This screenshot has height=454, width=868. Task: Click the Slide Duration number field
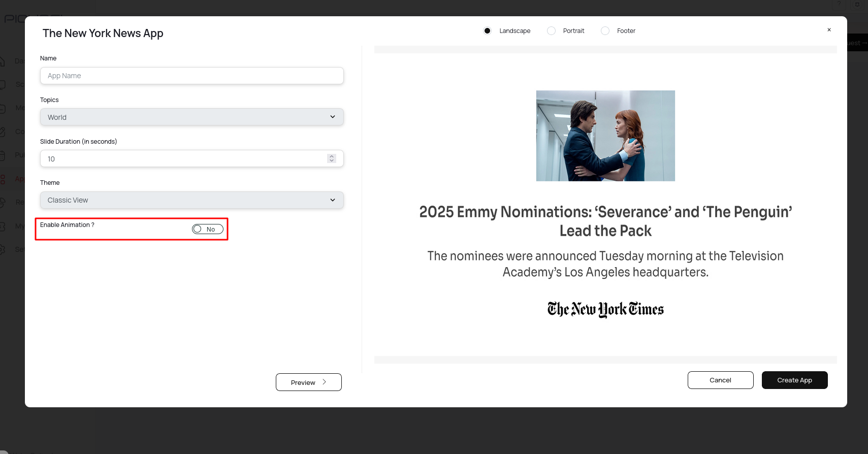coord(191,158)
